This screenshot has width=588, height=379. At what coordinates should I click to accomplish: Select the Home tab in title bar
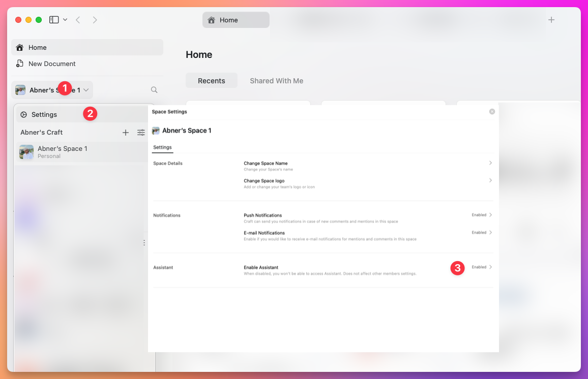[x=236, y=20]
